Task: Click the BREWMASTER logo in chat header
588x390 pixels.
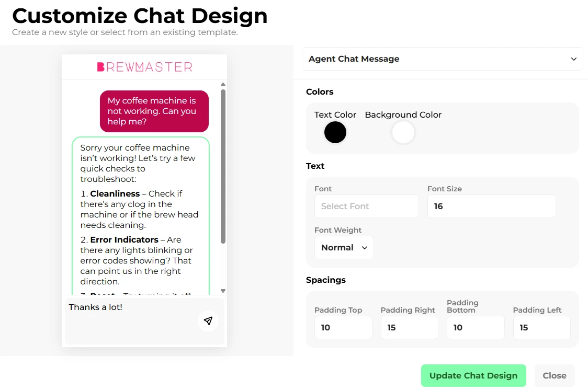Action: pyautogui.click(x=145, y=67)
